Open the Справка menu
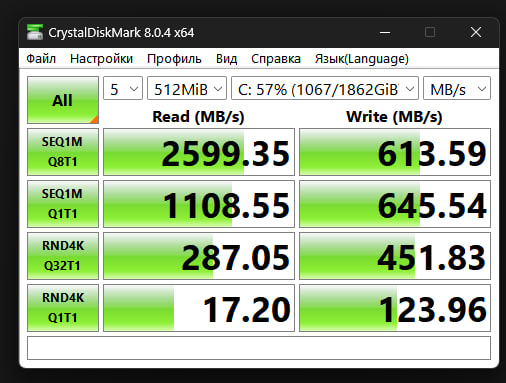This screenshot has width=506, height=383. click(x=276, y=59)
